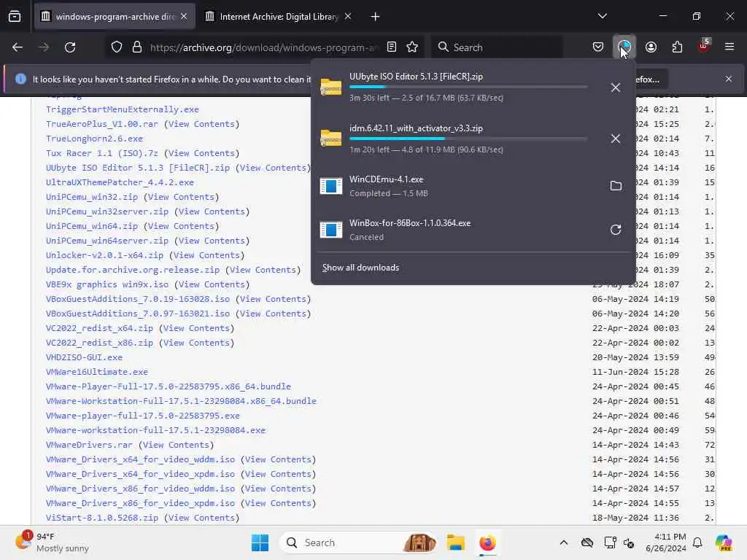The image size is (747, 560).
Task: Open Firefox account icon
Action: 651,47
